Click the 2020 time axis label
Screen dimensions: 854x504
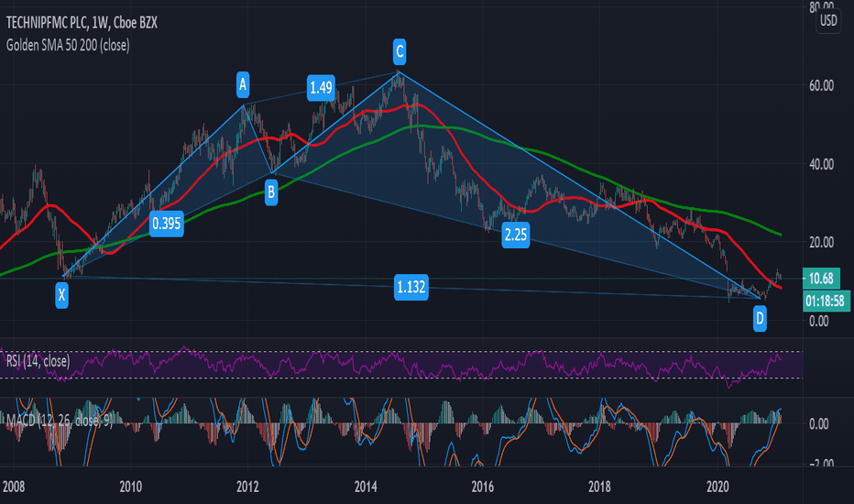tap(717, 487)
